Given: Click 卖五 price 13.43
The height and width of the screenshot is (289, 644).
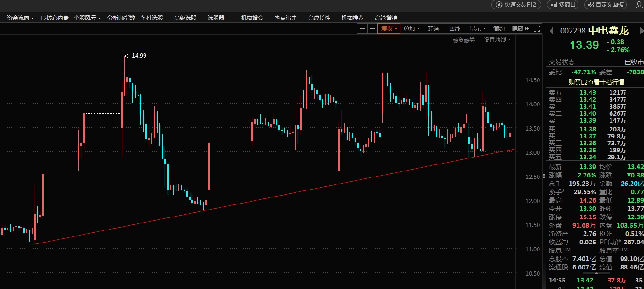Looking at the screenshot, I should (587, 92).
